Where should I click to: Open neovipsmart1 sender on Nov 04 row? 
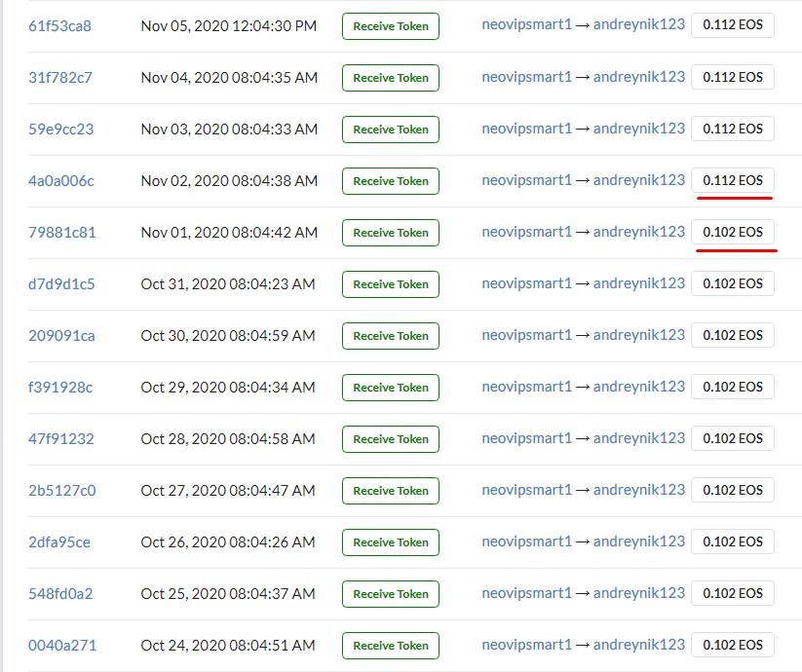pos(526,77)
